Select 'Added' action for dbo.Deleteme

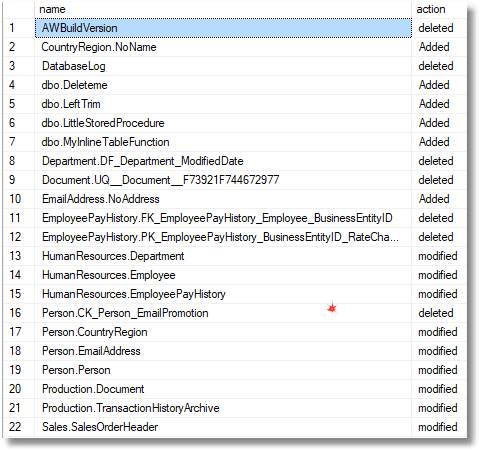click(x=439, y=85)
